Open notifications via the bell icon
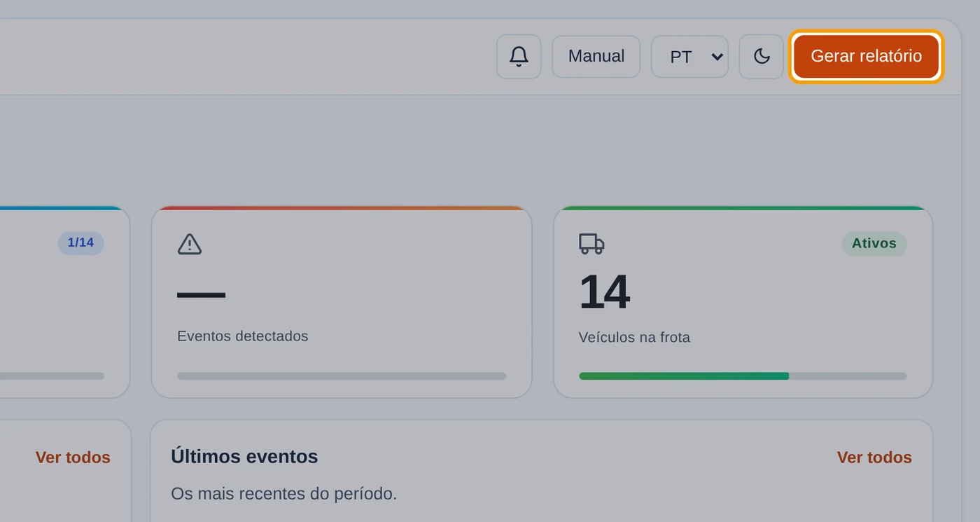980x522 pixels. pyautogui.click(x=519, y=57)
